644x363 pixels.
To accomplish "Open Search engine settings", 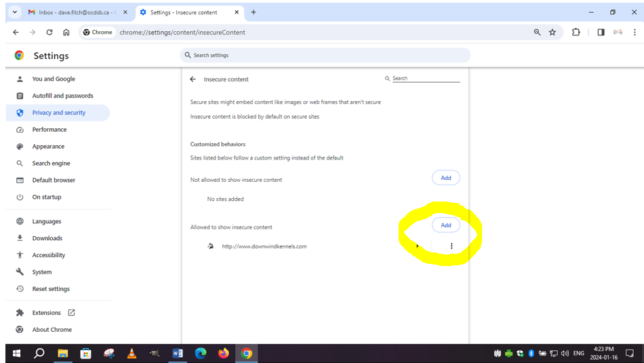I will tap(51, 164).
